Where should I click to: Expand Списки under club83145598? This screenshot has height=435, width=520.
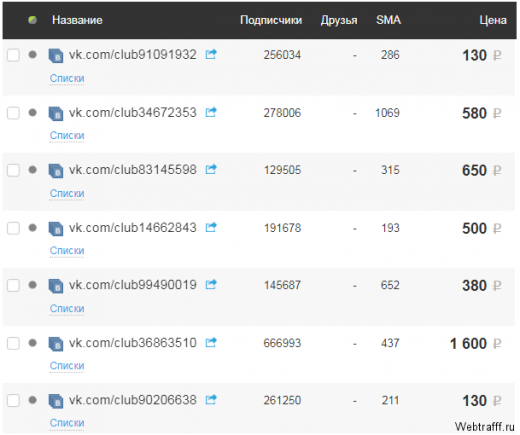pos(67,193)
